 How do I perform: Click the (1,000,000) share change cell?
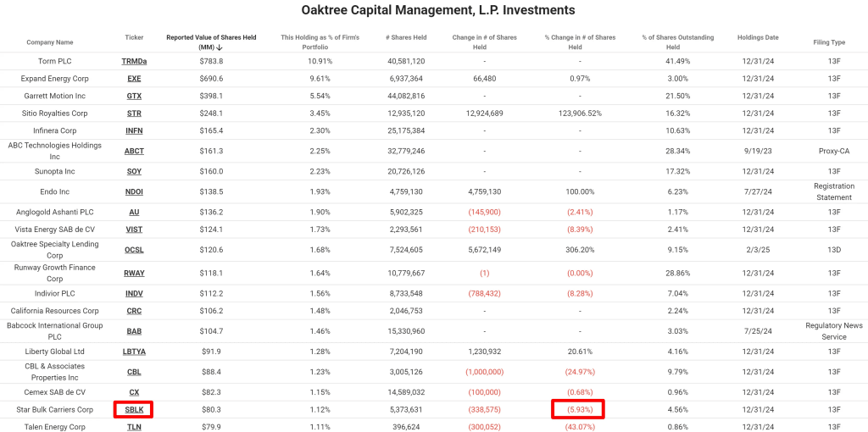[x=484, y=372]
